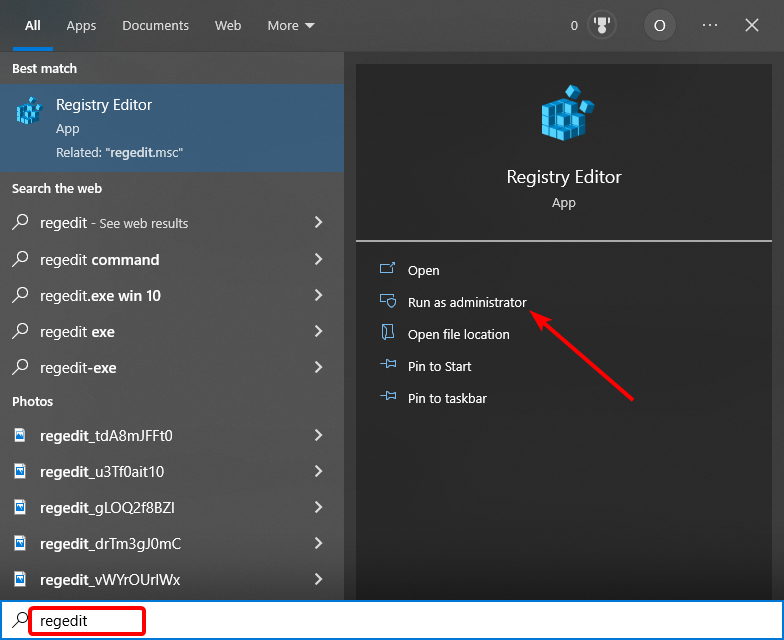Click the large Registry Editor cube icon
Viewport: 784px width, 640px height.
[x=568, y=112]
